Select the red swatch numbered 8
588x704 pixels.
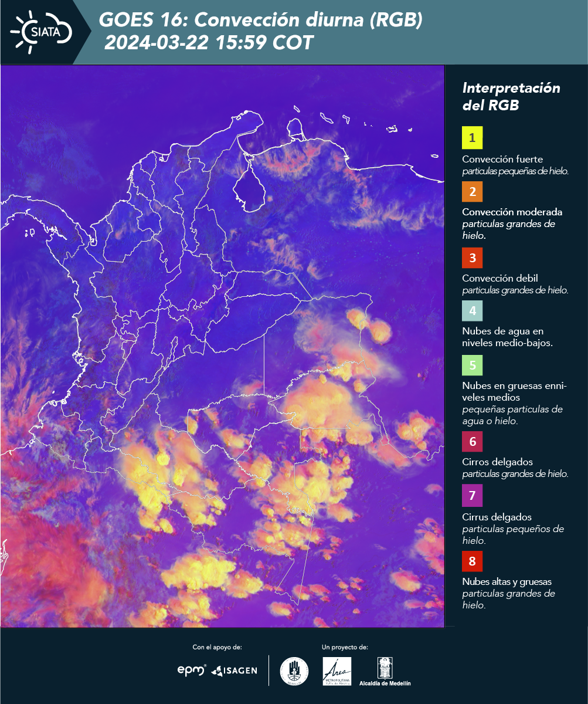click(x=473, y=561)
